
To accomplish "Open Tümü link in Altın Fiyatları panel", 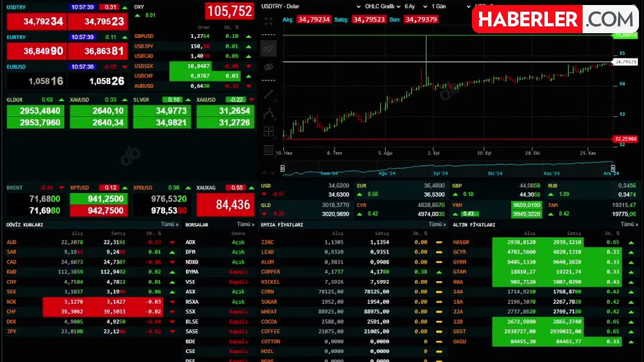I will tap(629, 225).
